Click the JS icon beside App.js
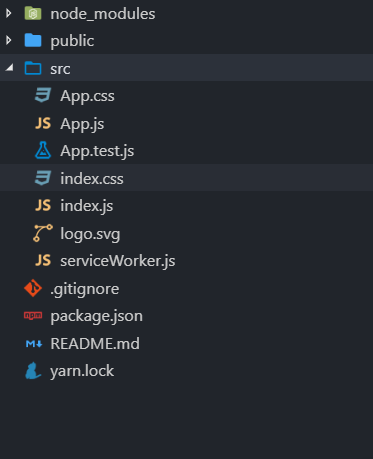Image resolution: width=373 pixels, height=459 pixels. (43, 123)
